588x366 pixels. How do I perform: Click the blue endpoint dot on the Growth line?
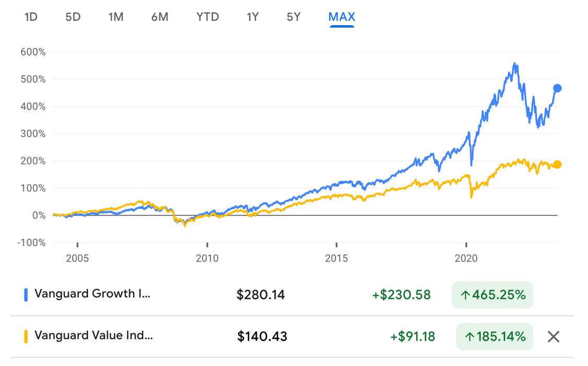click(557, 88)
